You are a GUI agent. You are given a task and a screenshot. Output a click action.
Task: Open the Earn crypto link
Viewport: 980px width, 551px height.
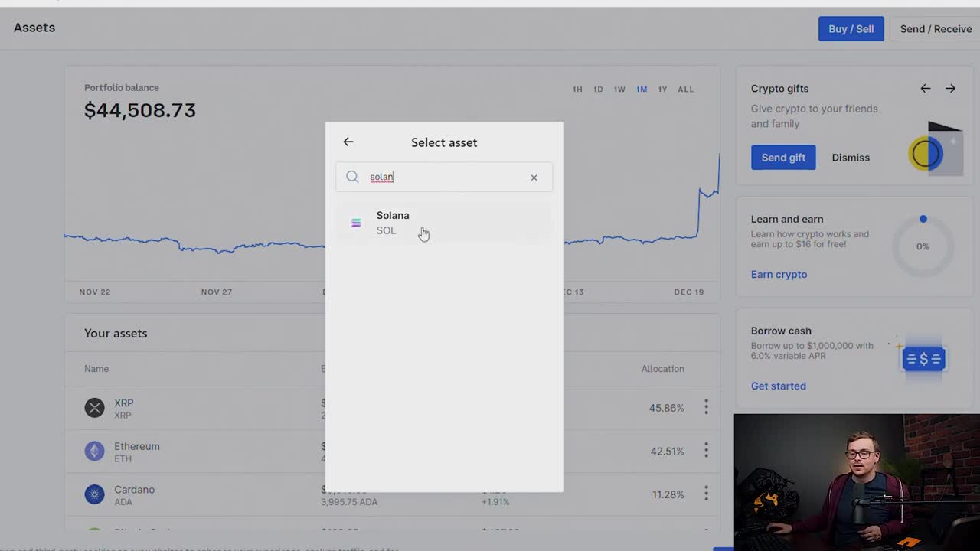(779, 274)
